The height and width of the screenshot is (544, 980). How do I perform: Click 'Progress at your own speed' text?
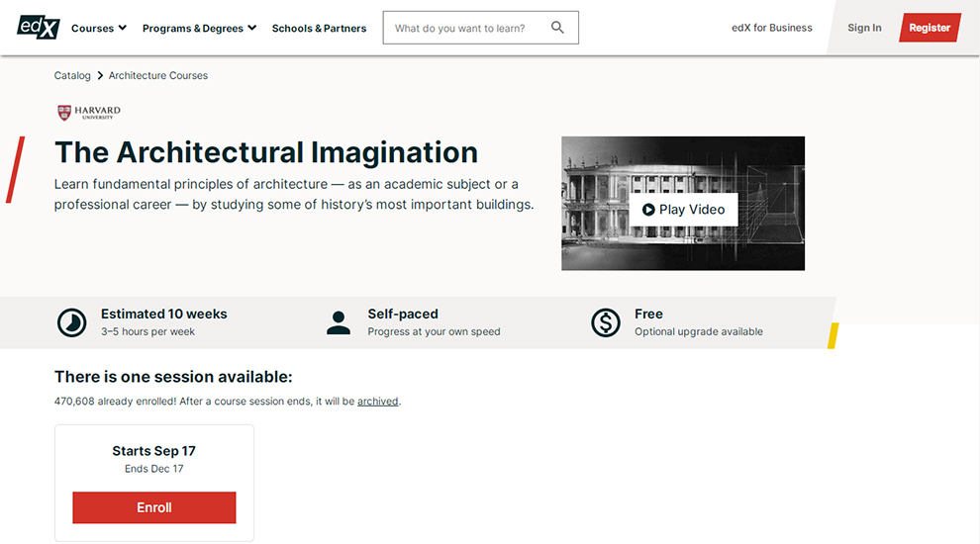tap(434, 331)
